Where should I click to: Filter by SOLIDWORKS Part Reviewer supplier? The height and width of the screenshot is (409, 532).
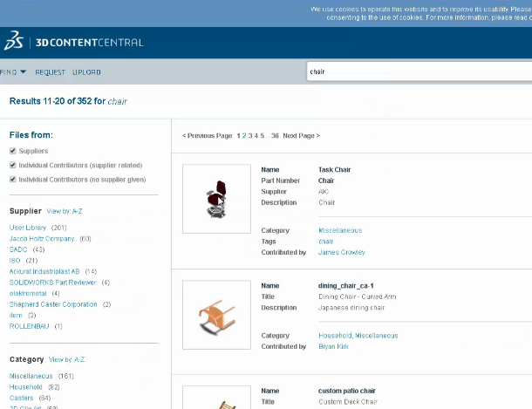click(53, 283)
